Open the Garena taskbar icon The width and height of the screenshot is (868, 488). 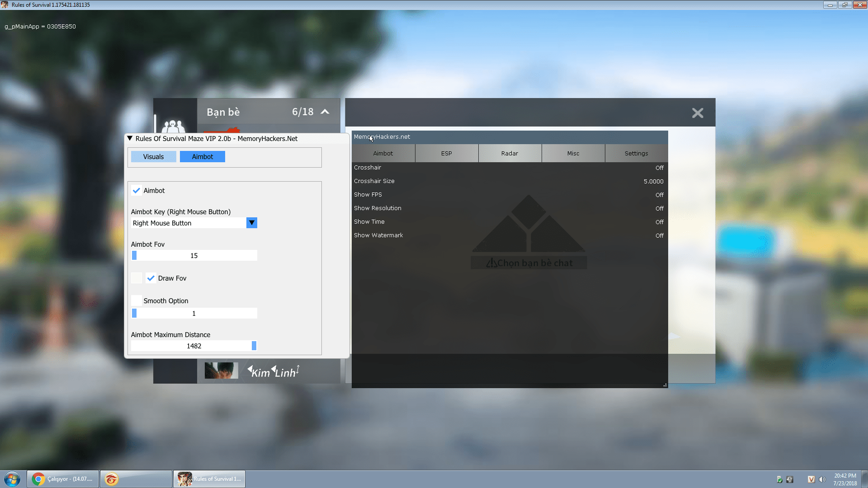pos(136,479)
